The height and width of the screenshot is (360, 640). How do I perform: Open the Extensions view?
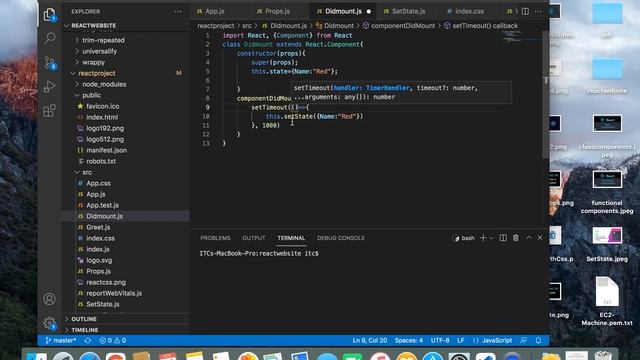point(49,111)
